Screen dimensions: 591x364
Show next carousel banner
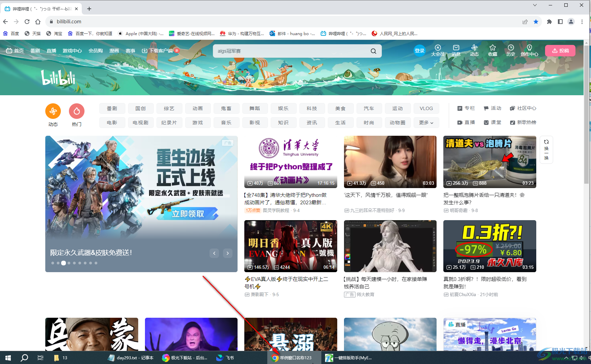pyautogui.click(x=228, y=253)
